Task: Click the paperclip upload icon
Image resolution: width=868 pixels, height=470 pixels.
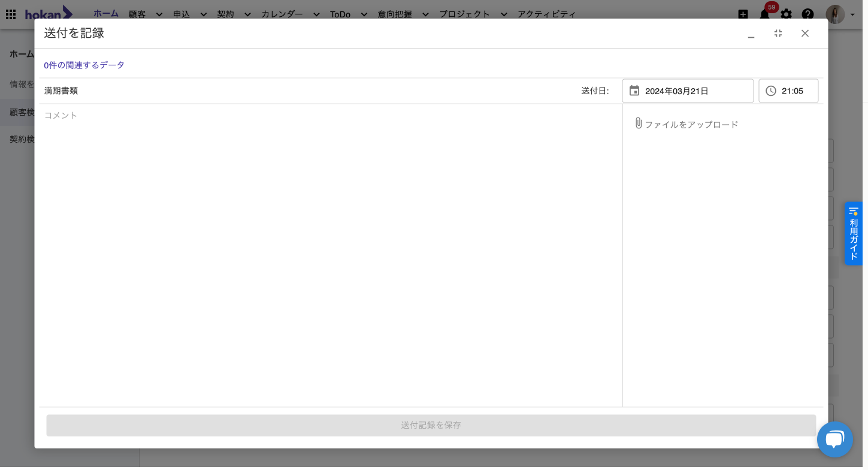Action: (x=638, y=123)
